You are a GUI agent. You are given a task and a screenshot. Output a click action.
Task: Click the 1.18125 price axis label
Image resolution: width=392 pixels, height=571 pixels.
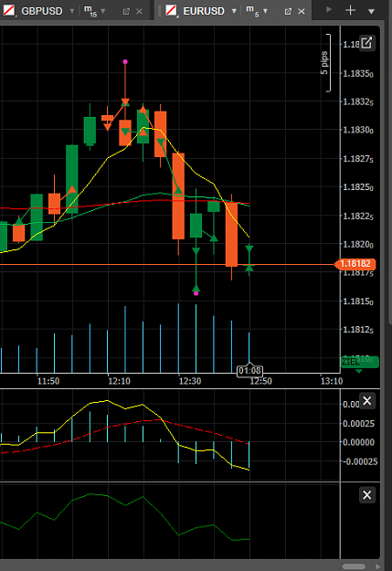pyautogui.click(x=358, y=330)
